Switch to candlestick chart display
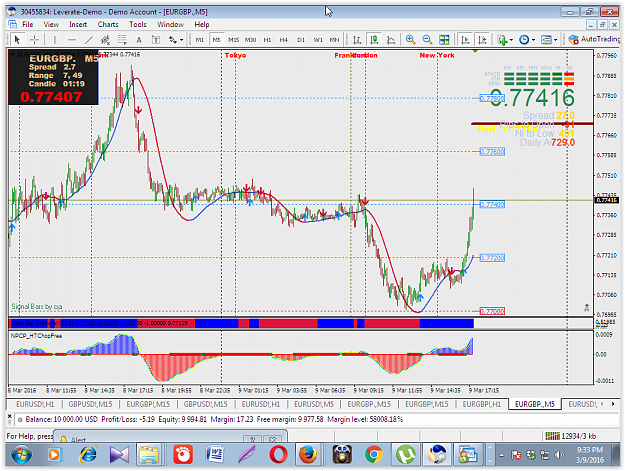This screenshot has width=625, height=471. 374,39
